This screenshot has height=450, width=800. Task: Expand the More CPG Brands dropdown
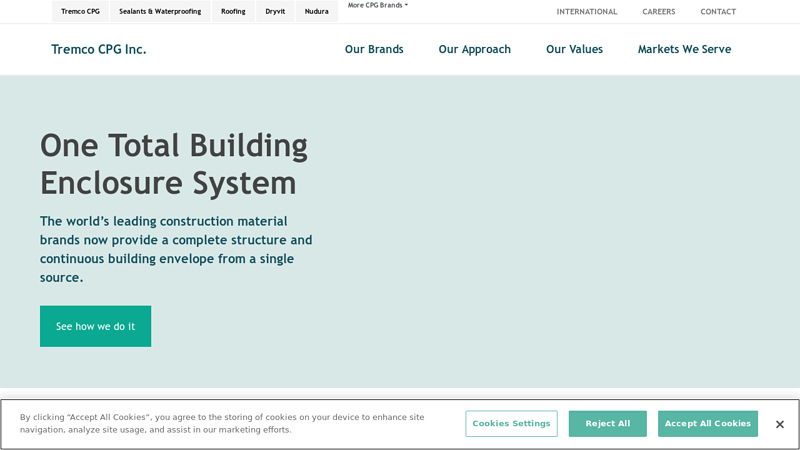pos(377,5)
